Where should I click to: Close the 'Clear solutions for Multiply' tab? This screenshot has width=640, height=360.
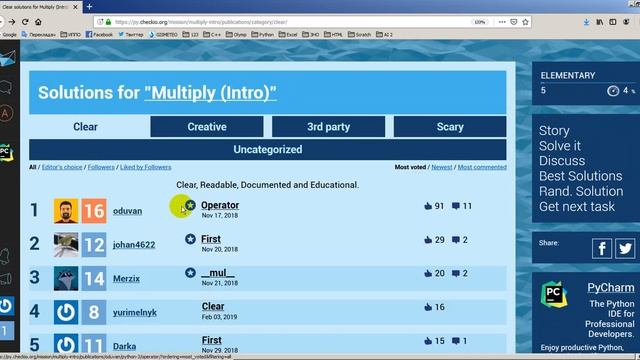[76, 7]
